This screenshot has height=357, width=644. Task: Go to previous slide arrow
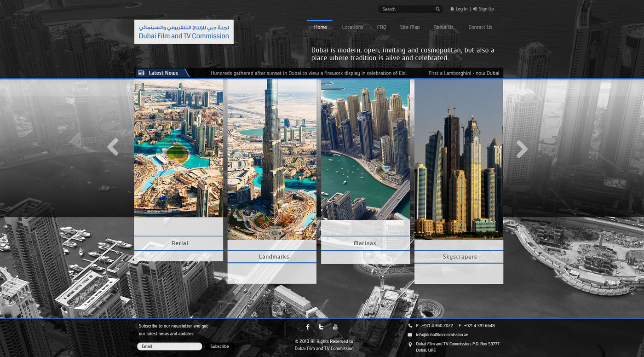tap(113, 148)
